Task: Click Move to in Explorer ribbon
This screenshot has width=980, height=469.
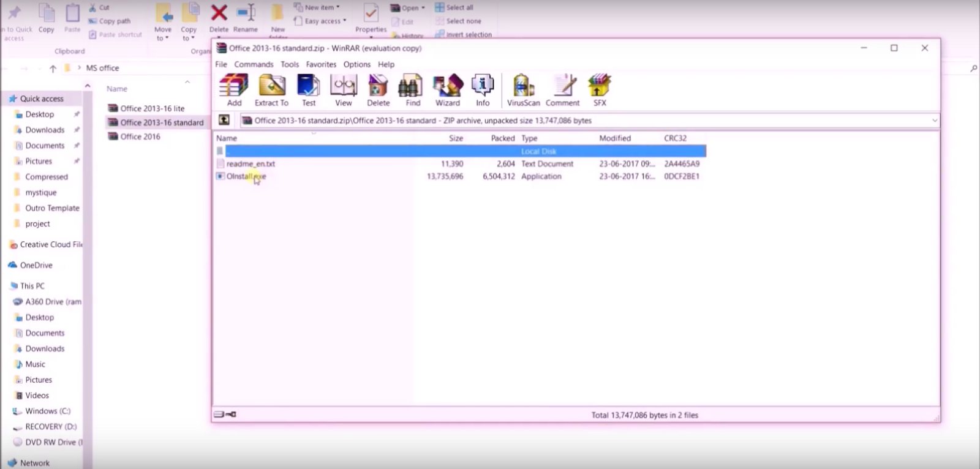Action: tap(163, 21)
